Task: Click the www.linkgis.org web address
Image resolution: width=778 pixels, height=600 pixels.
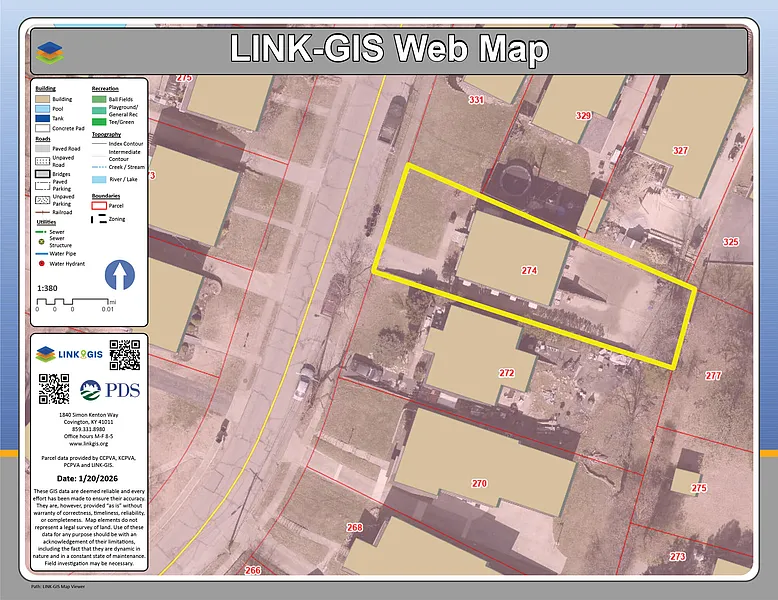Action: [x=88, y=444]
